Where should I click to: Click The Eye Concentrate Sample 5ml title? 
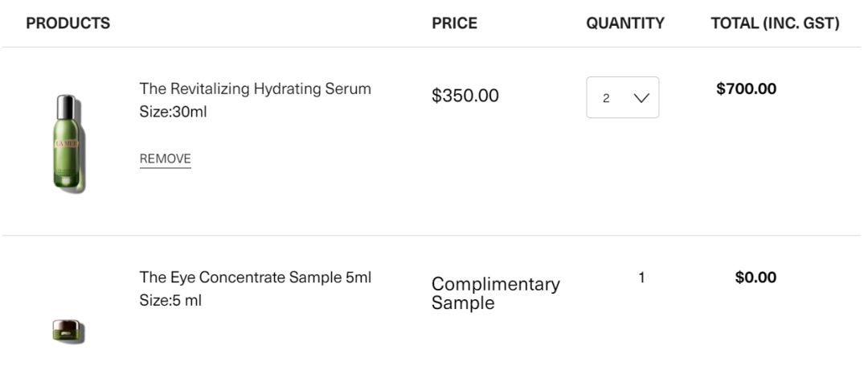(x=256, y=278)
